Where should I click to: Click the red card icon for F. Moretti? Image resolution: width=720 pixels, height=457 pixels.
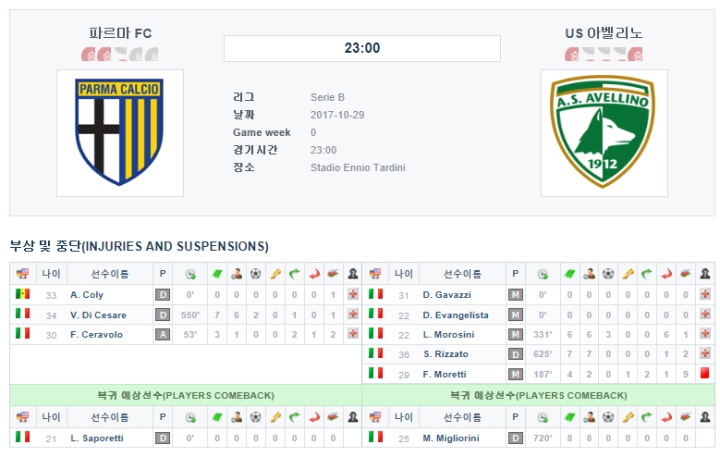pos(704,373)
